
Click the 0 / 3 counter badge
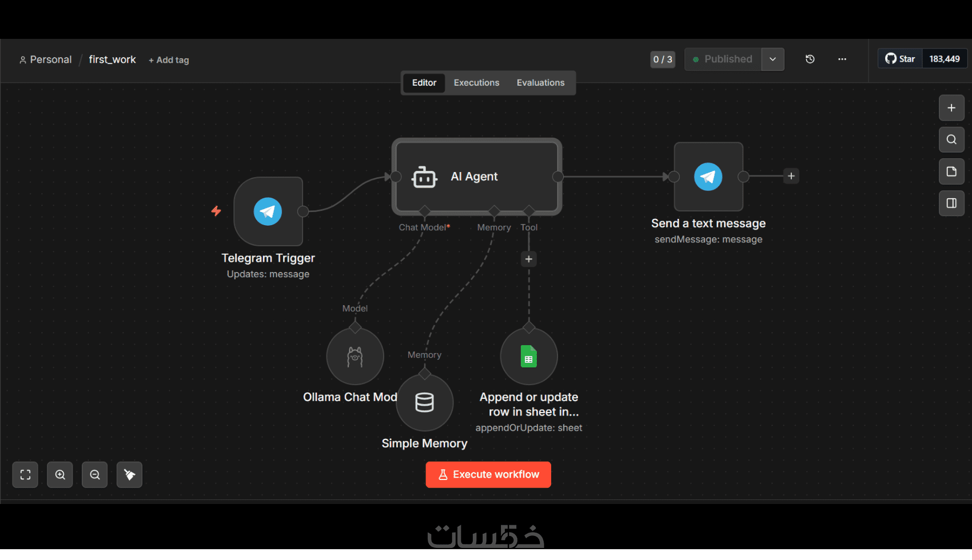tap(663, 59)
